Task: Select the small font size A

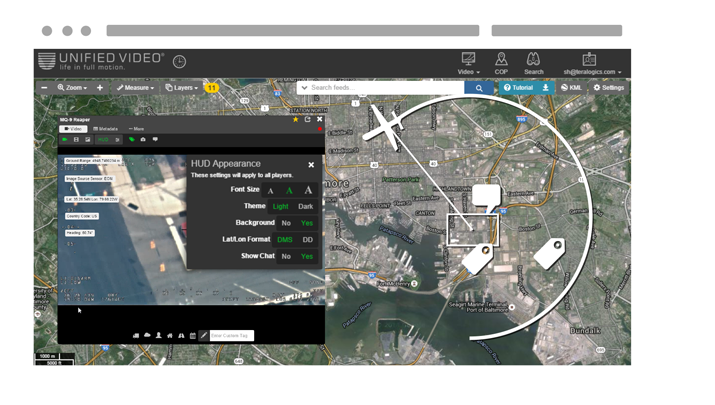Action: [270, 191]
